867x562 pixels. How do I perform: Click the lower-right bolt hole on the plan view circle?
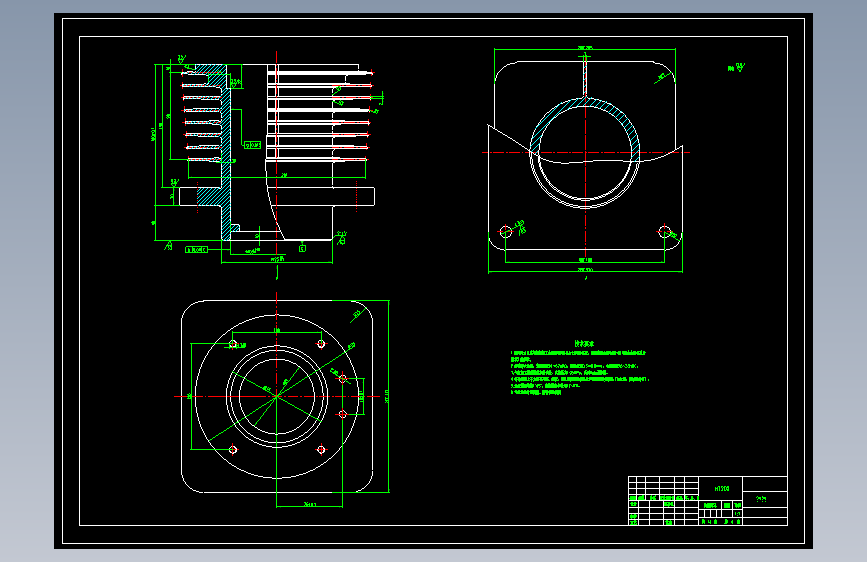321,449
